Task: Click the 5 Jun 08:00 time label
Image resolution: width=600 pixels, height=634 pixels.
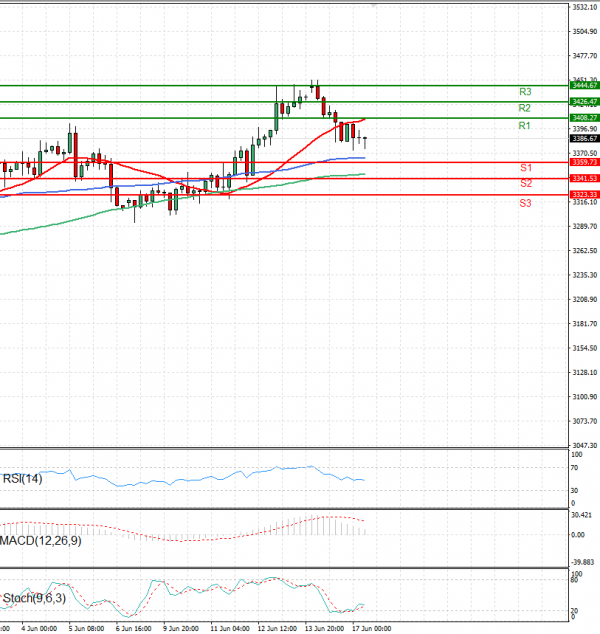Action: pos(86,629)
